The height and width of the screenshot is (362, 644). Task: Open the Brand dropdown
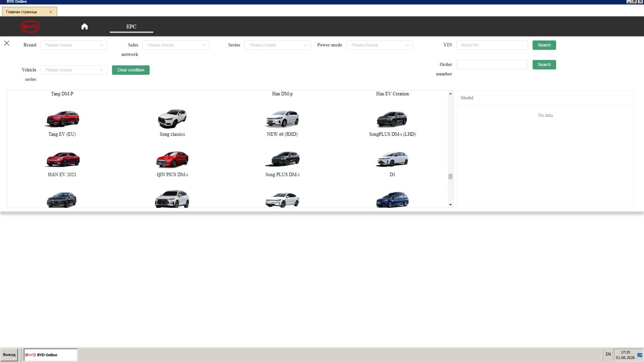(x=74, y=45)
